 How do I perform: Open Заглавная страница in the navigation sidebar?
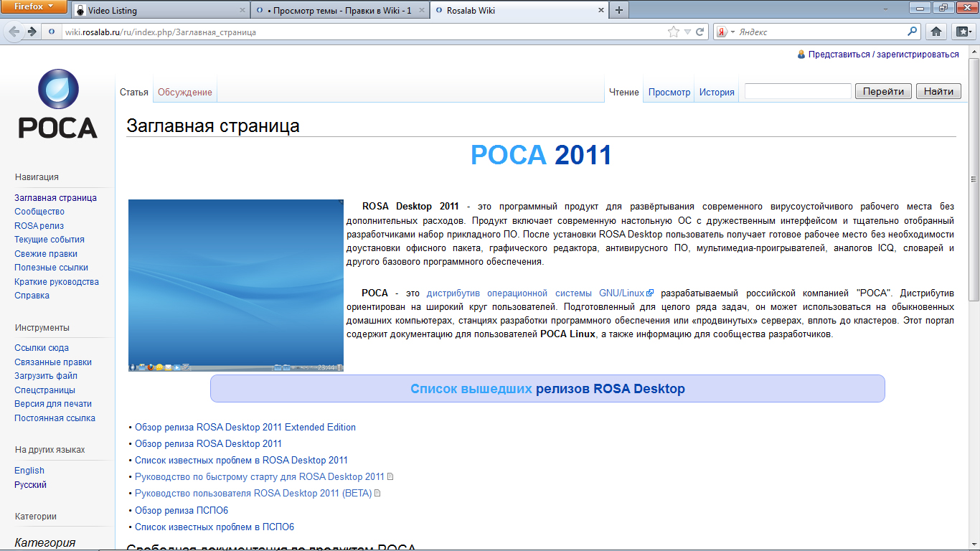(x=56, y=198)
